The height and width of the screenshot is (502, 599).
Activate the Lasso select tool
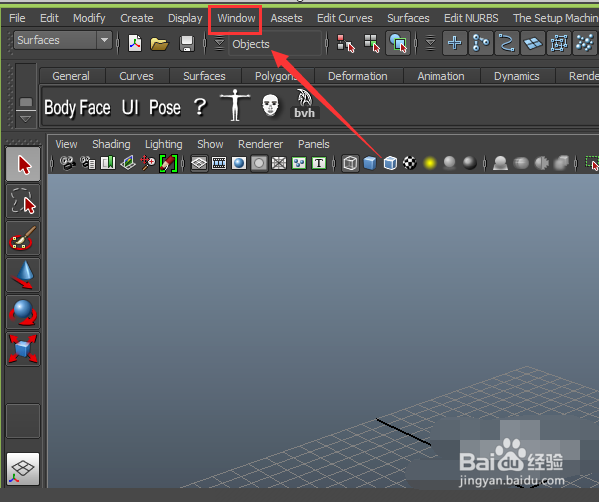(23, 201)
